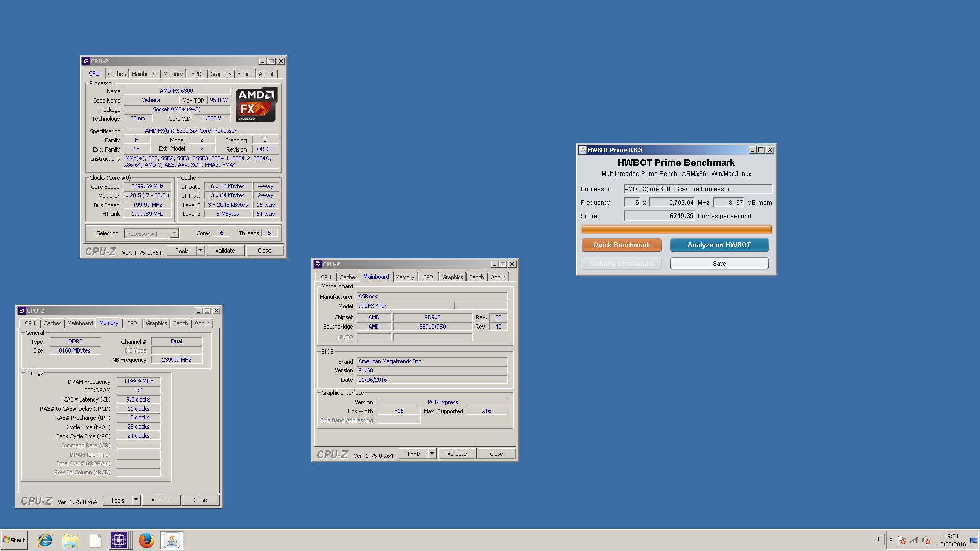This screenshot has width=980, height=551.
Task: Click Tools button in Mainboard CPU-Z window
Action: 413,454
